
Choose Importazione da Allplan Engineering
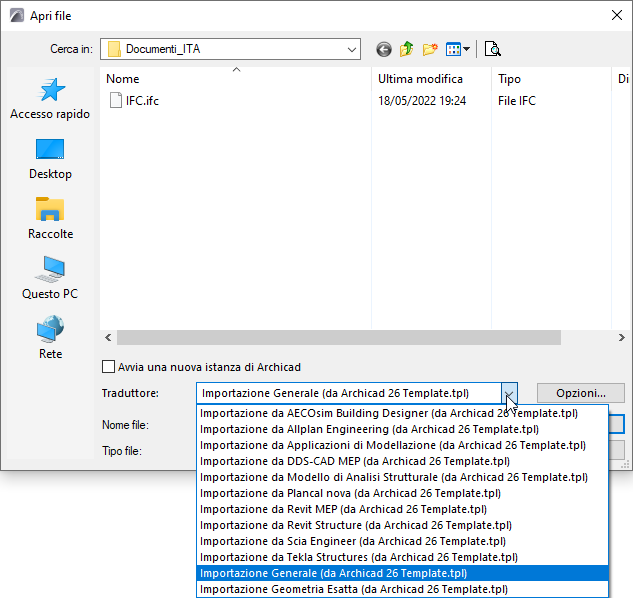402,429
